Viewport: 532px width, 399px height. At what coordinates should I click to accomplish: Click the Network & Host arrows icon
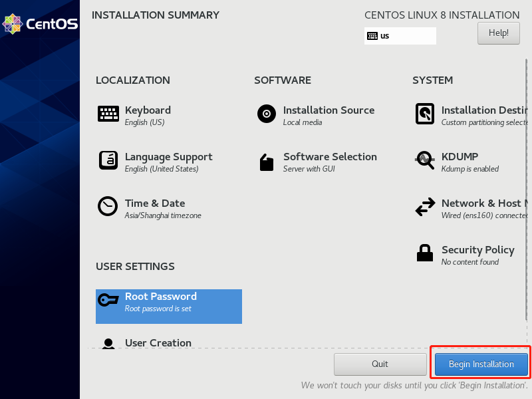[425, 207]
